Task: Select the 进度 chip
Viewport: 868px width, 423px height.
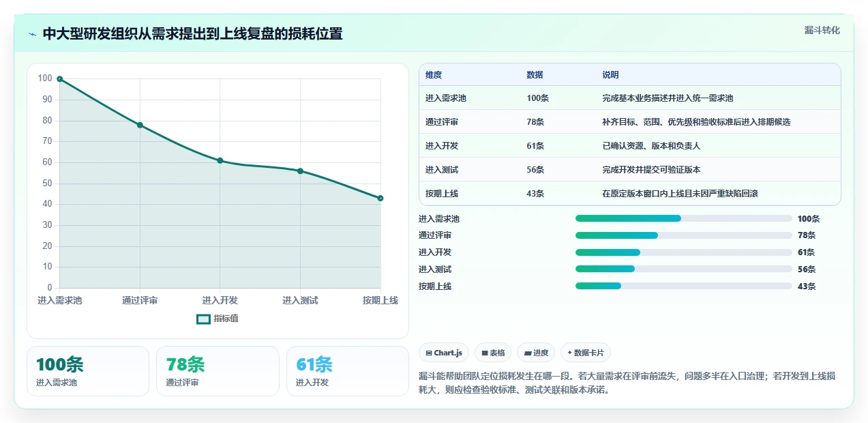Action: click(536, 353)
